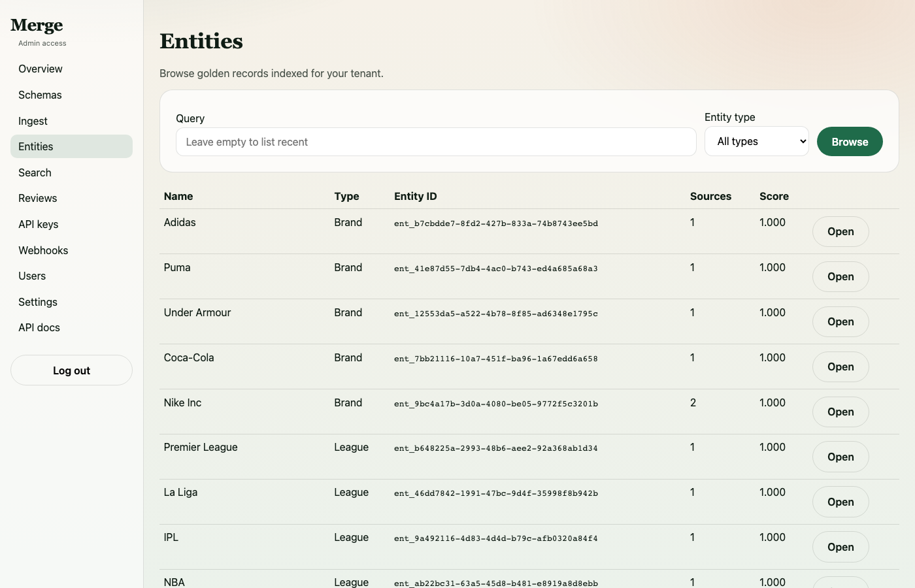Screen dimensions: 915x588
Task: Go to Settings in sidebar
Action: (x=71, y=302)
